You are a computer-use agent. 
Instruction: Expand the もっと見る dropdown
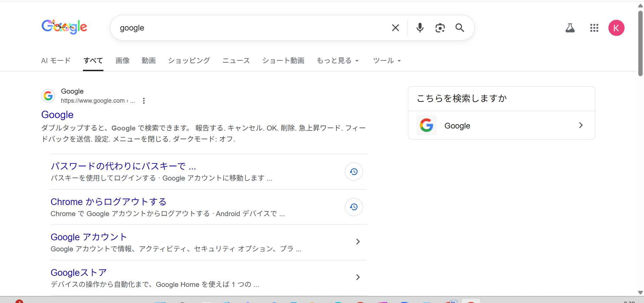337,61
